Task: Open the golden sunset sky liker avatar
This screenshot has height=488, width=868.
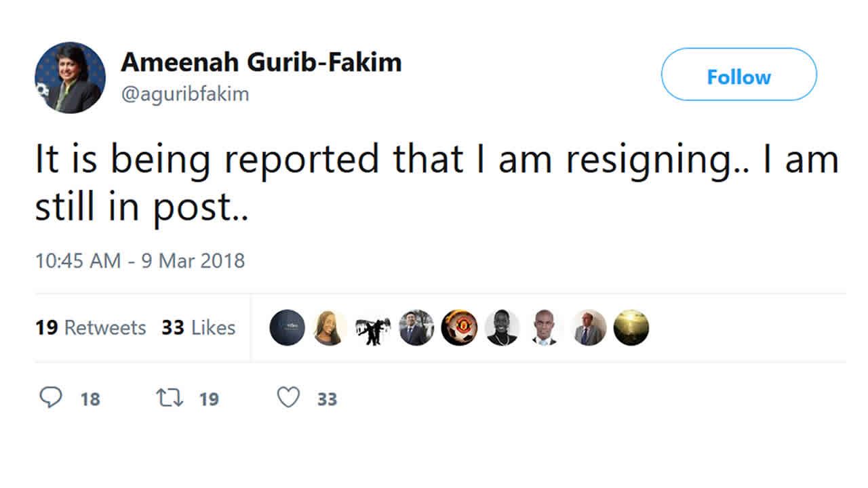Action: [631, 328]
